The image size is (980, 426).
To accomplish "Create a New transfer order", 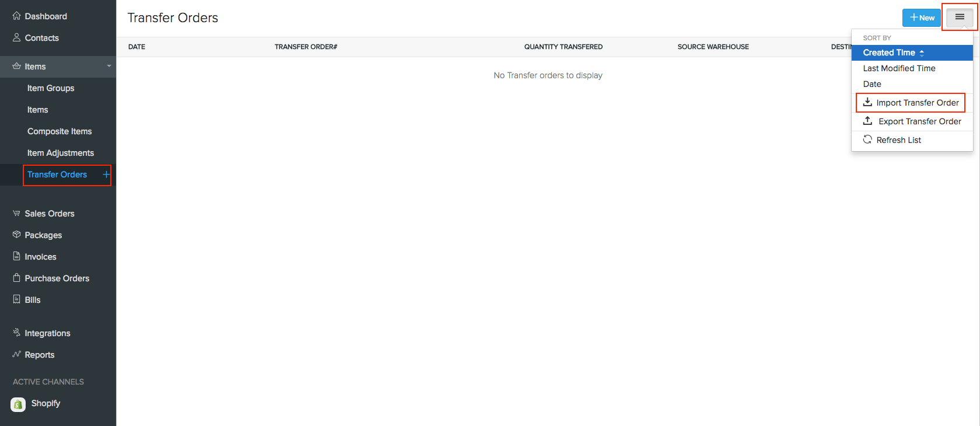I will tap(922, 18).
